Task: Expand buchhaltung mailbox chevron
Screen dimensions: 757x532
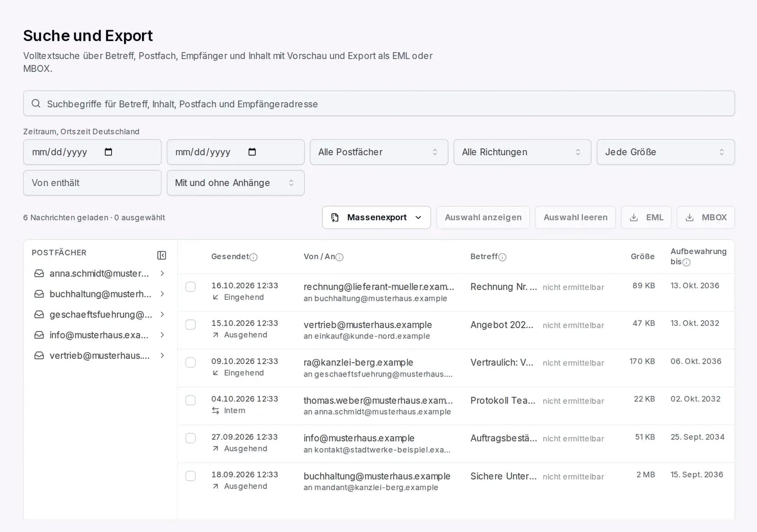Action: 162,294
